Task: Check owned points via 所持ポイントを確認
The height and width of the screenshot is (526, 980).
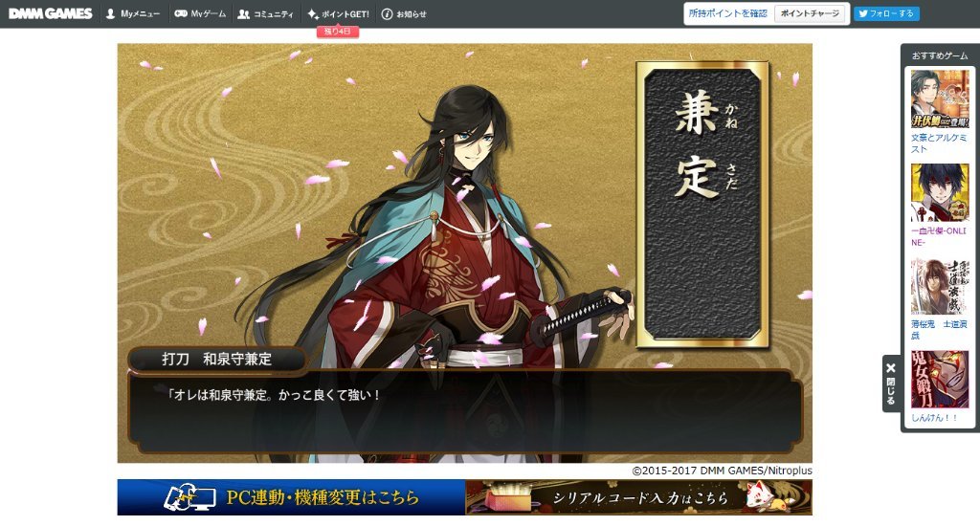Action: [x=727, y=13]
